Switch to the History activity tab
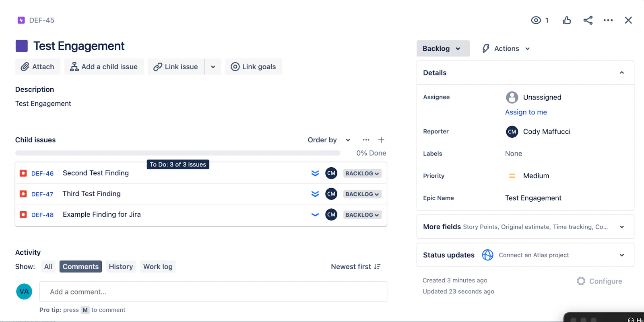 pos(121,267)
